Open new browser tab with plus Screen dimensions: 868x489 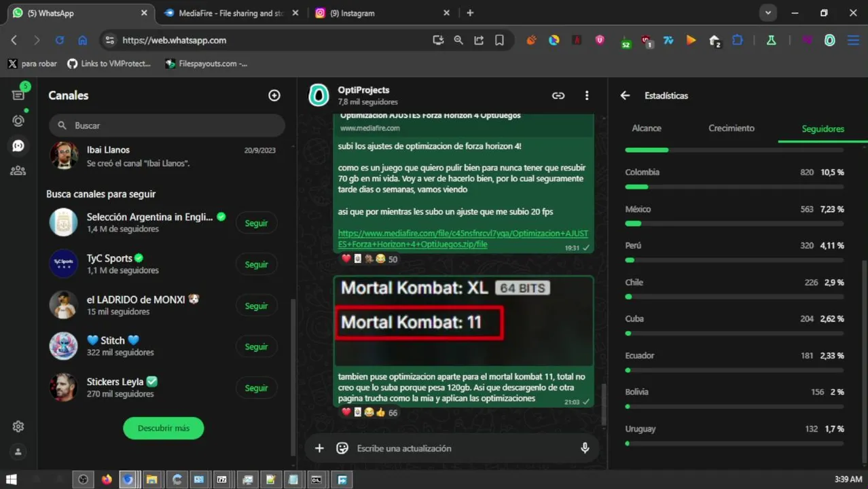pos(470,13)
